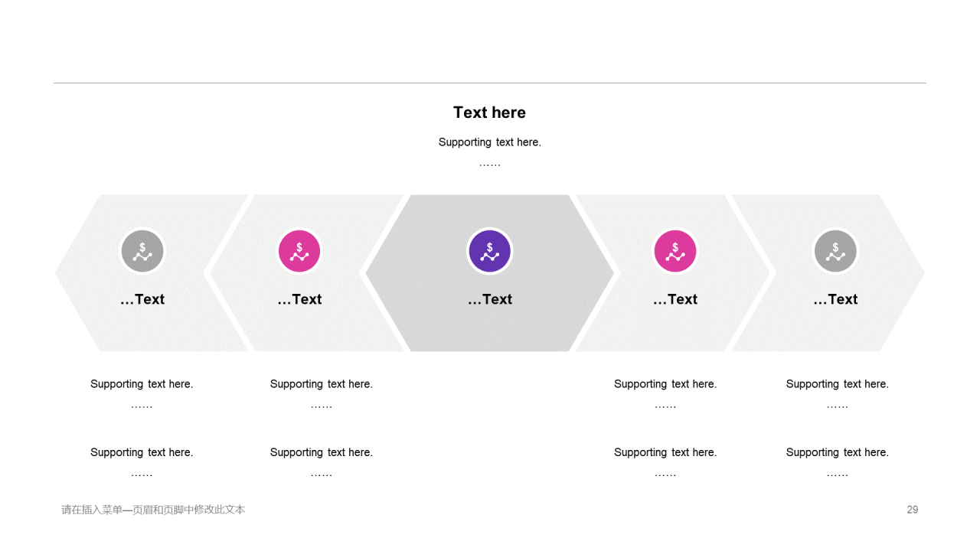This screenshot has height=551, width=980.
Task: Select '…Text' label under fourth pink icon
Action: point(675,299)
